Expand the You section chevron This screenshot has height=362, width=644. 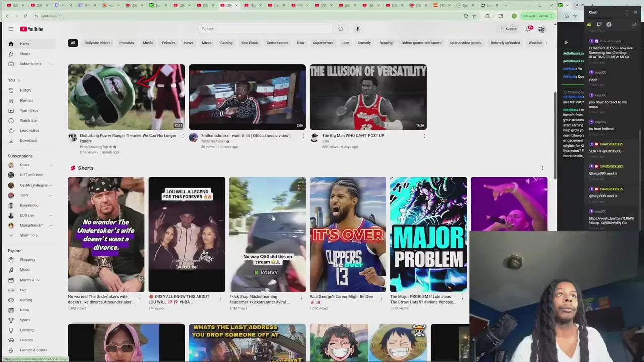click(19, 80)
